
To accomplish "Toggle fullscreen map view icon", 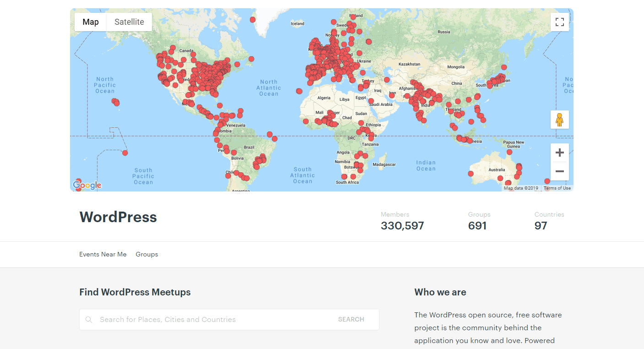I will click(x=559, y=22).
